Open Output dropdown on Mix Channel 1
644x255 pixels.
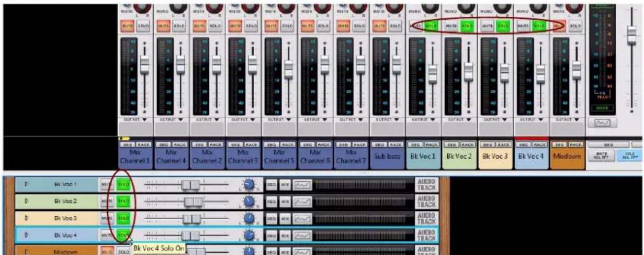click(x=135, y=119)
